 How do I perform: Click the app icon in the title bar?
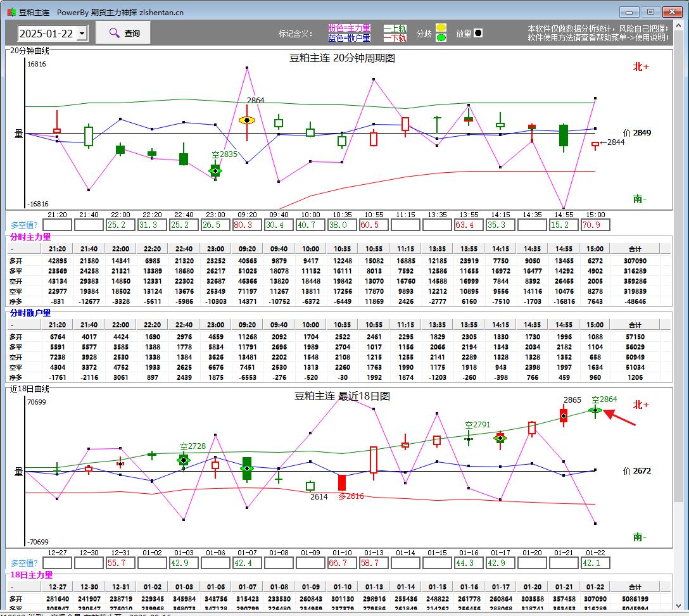[11, 11]
